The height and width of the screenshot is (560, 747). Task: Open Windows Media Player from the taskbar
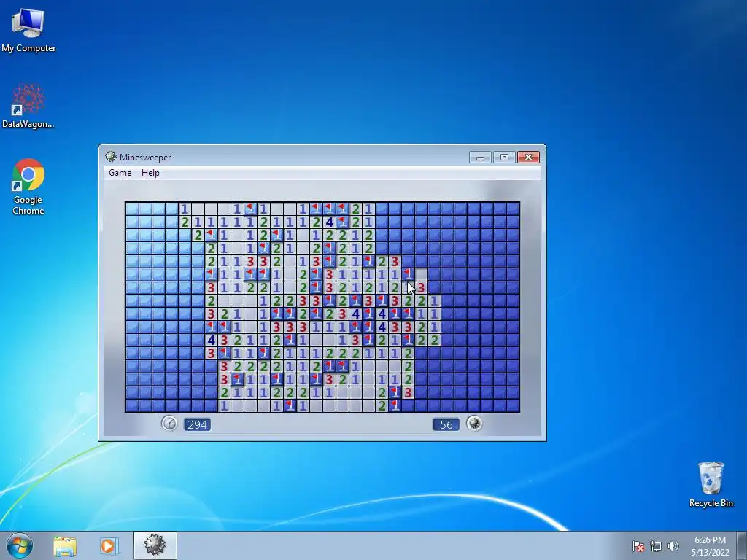(x=108, y=545)
